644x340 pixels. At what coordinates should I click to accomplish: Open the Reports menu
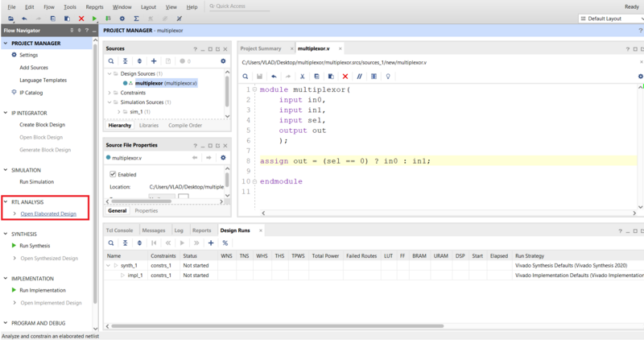click(x=94, y=7)
